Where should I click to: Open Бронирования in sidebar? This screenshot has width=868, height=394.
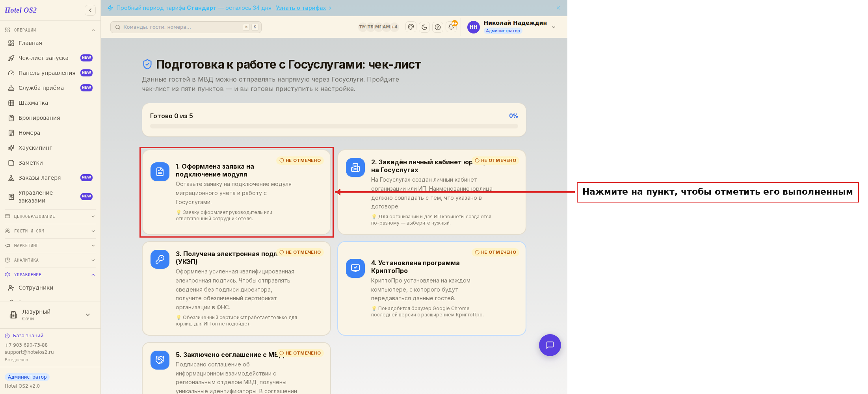(50, 118)
